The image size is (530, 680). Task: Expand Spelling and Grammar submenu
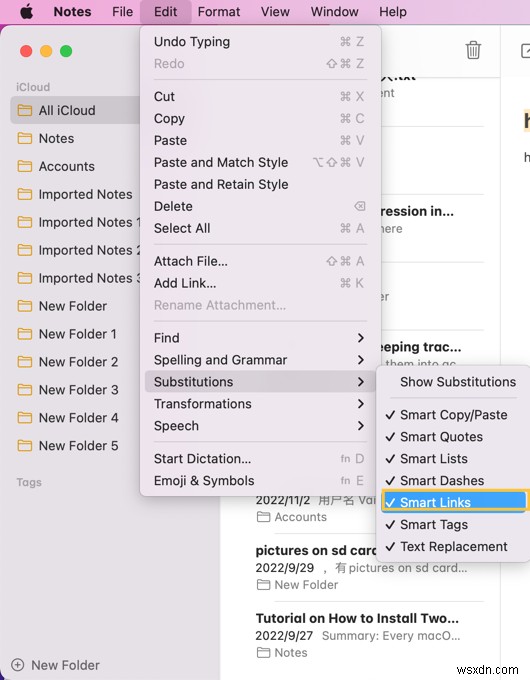coord(260,360)
